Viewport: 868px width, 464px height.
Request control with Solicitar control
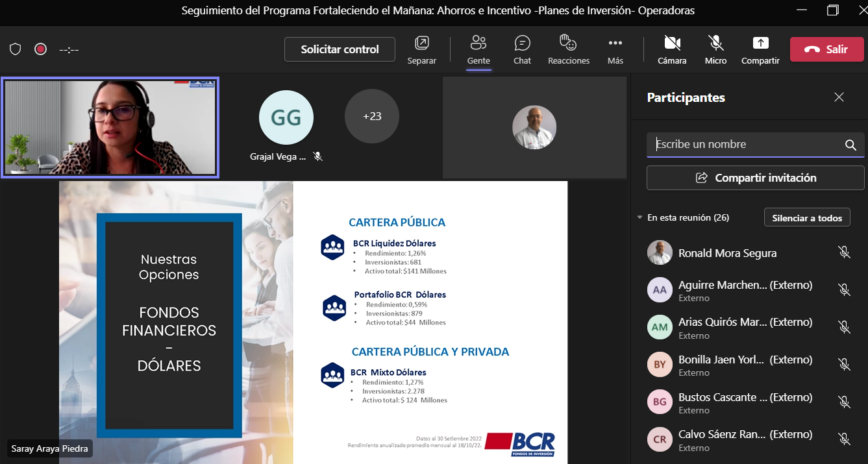pos(340,49)
